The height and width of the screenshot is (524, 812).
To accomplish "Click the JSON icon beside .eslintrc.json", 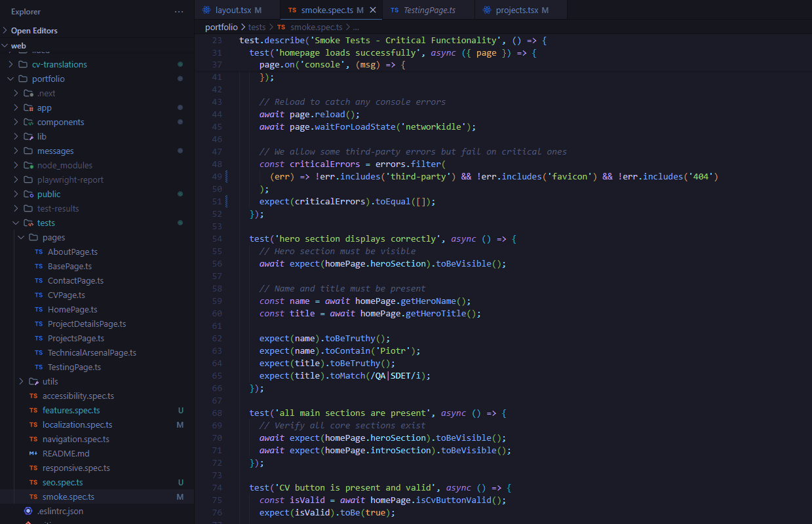I will (28, 511).
